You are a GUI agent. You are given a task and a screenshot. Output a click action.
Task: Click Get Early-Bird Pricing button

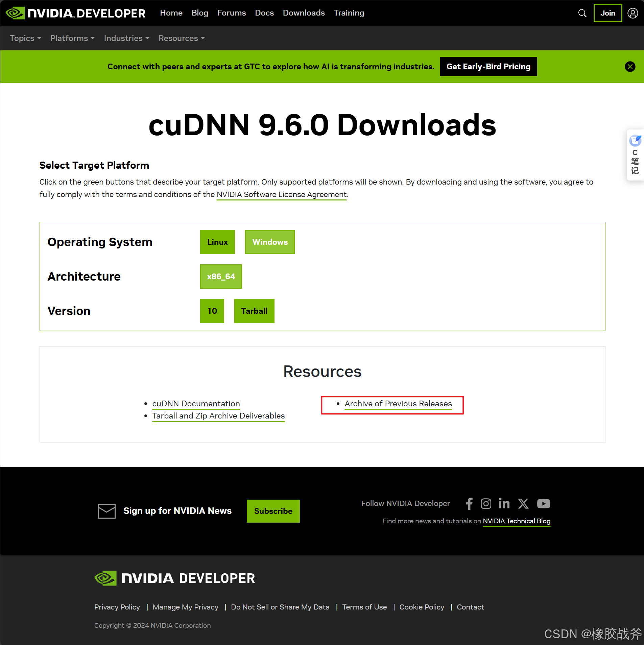click(x=488, y=67)
